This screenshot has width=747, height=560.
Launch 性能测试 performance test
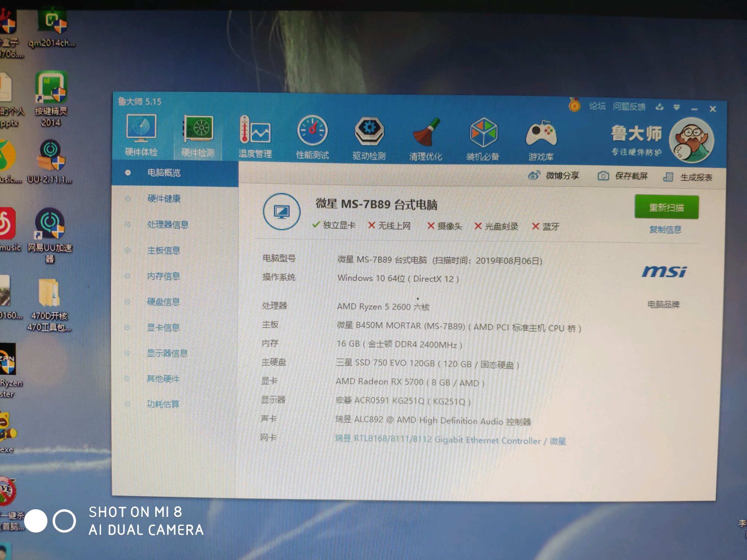coord(312,138)
